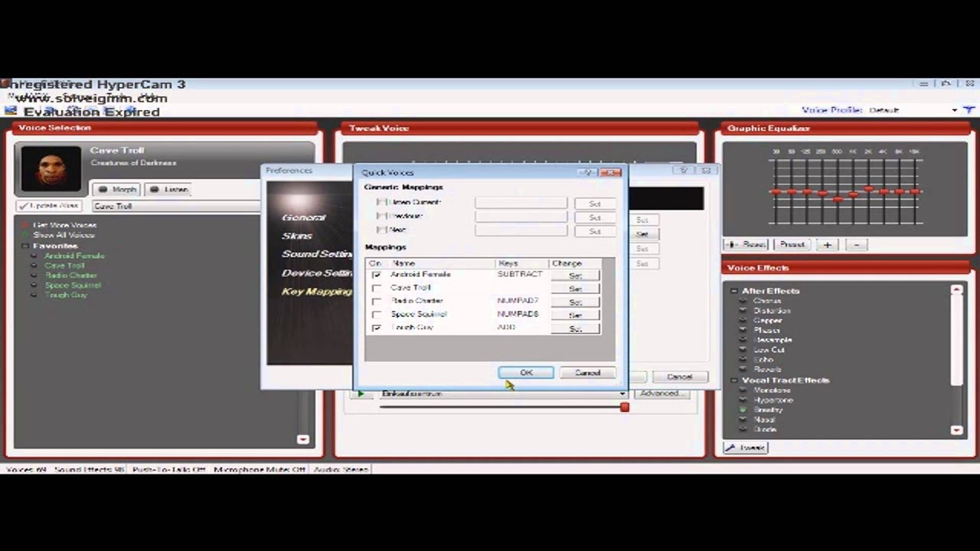Toggle the Hypertone effect icon
Screen dimensions: 980x551
click(743, 400)
